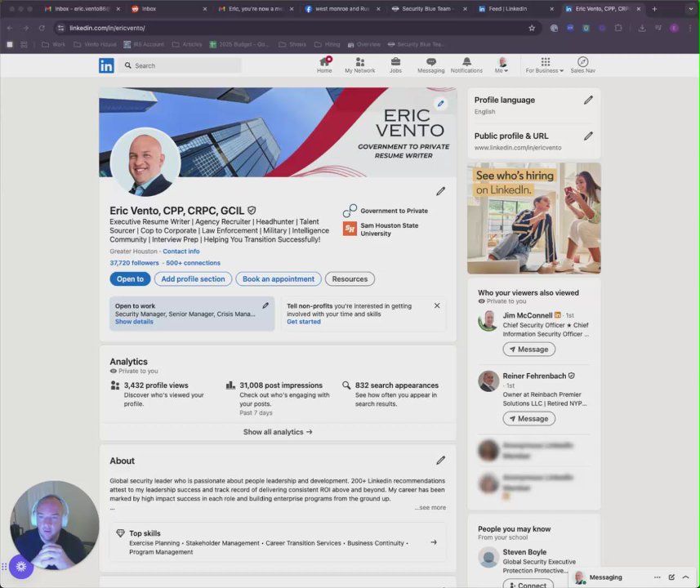Image resolution: width=700 pixels, height=588 pixels.
Task: Click the LinkedIn search field
Action: click(x=181, y=65)
